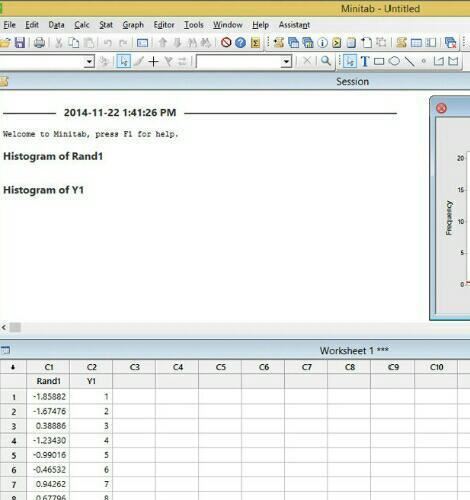Open the Help menu
This screenshot has width=470, height=500.
click(x=260, y=25)
